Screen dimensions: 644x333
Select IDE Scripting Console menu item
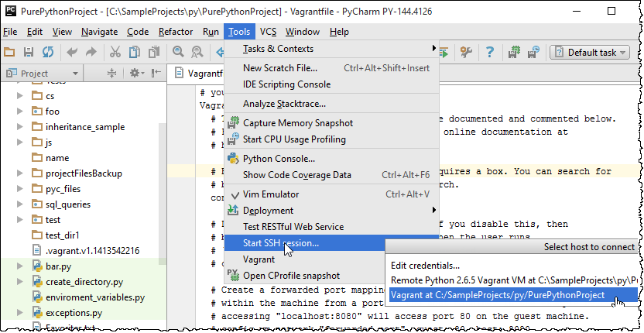coord(331,84)
